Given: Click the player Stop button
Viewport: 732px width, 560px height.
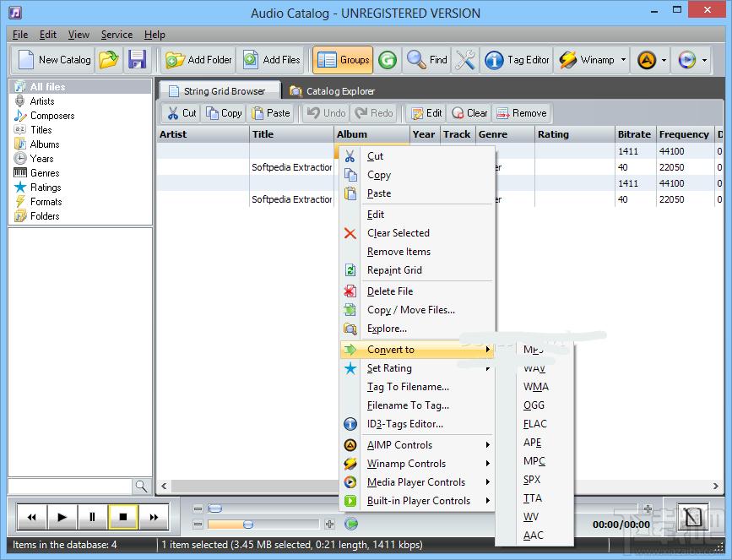Looking at the screenshot, I should click(x=122, y=517).
